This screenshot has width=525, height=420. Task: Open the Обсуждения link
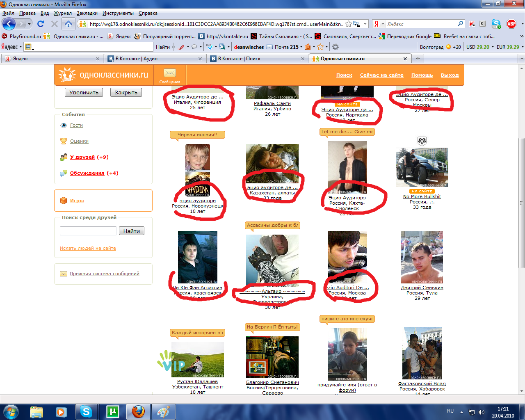tap(87, 173)
